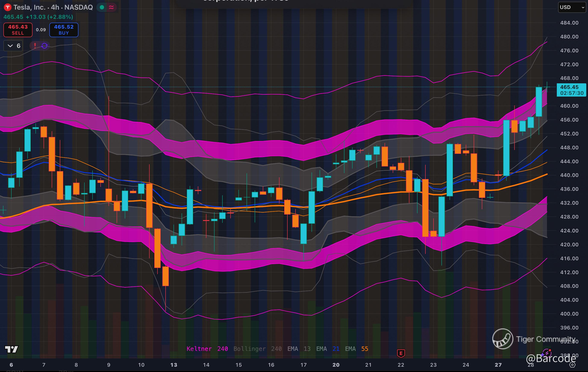Click the purple refresh cycle icon

(44, 46)
